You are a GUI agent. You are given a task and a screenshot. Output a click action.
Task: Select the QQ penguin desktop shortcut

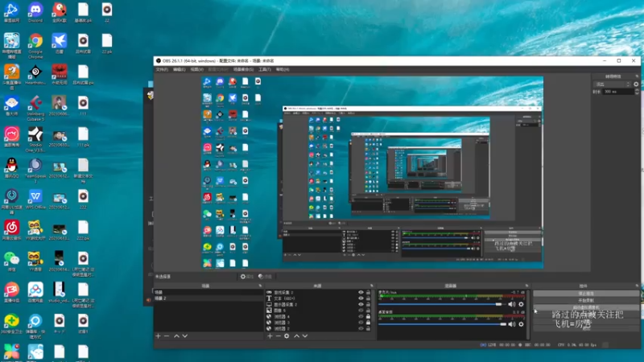(11, 168)
